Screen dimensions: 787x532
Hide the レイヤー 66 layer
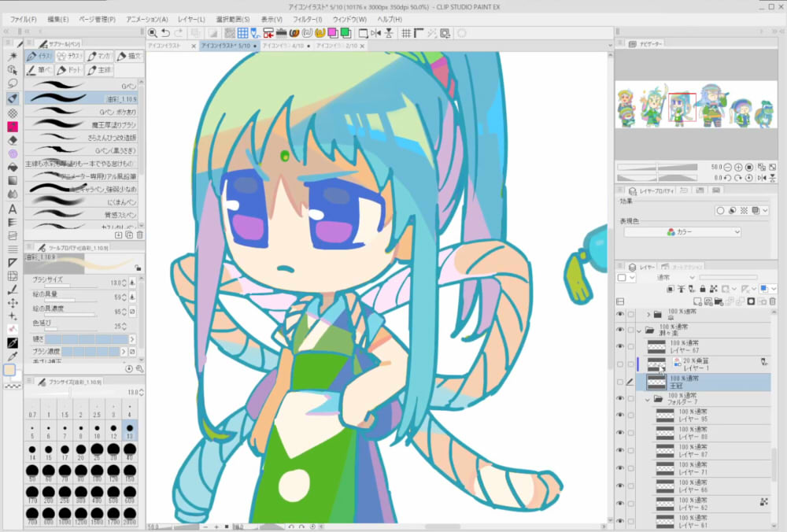pyautogui.click(x=620, y=486)
